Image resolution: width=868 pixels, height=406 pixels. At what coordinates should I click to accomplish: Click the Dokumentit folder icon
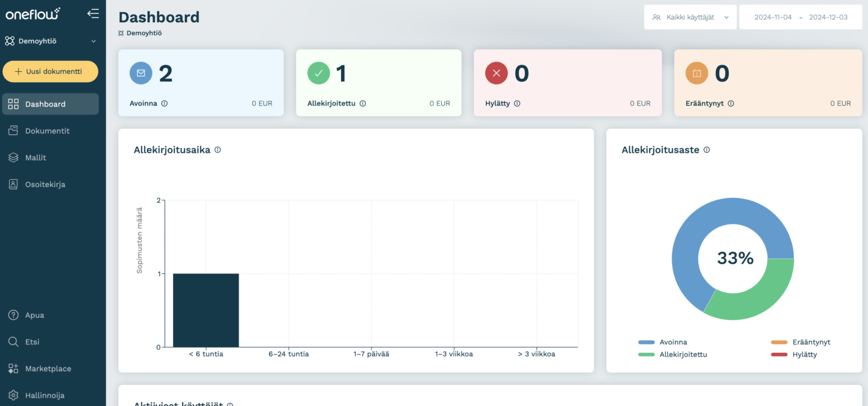pos(13,131)
